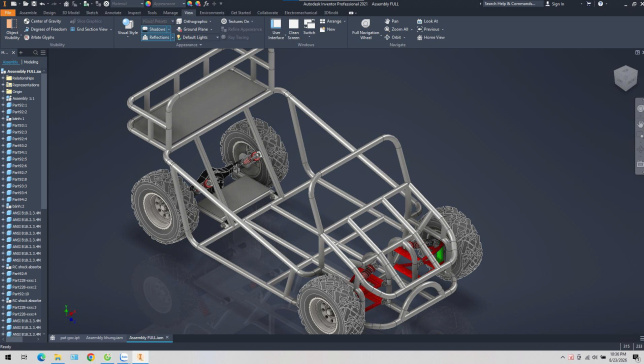The width and height of the screenshot is (644, 364).
Task: Click the Home View icon
Action: click(x=419, y=37)
